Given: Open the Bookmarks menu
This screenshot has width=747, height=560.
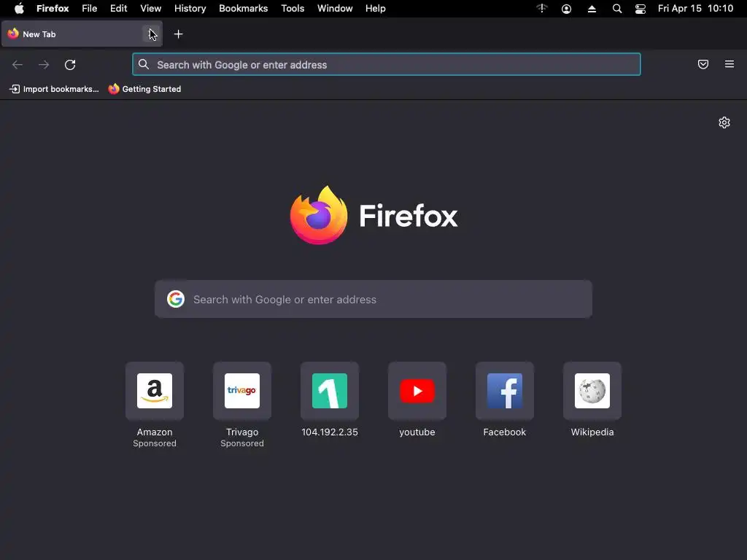Looking at the screenshot, I should 243,9.
